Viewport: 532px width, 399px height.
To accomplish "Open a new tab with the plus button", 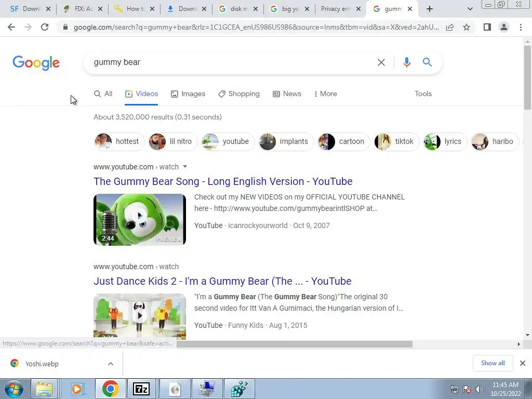I will [x=430, y=9].
